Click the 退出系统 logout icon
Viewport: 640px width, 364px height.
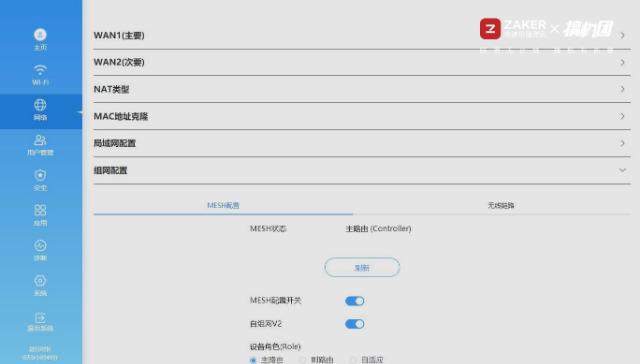(40, 317)
